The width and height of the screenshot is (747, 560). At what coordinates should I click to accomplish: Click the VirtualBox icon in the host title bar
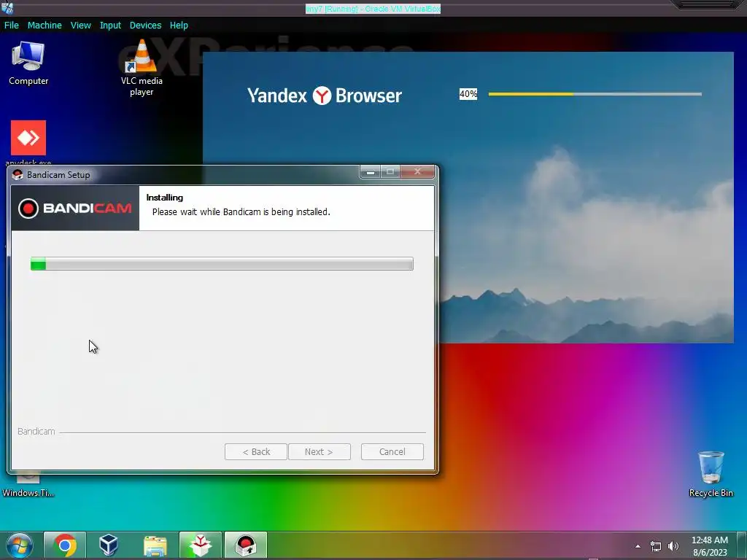pyautogui.click(x=7, y=7)
